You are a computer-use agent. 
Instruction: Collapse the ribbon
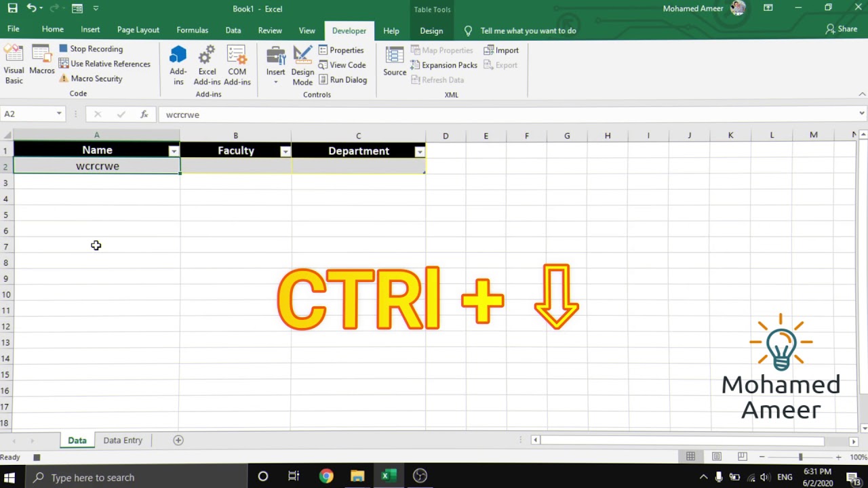click(862, 94)
